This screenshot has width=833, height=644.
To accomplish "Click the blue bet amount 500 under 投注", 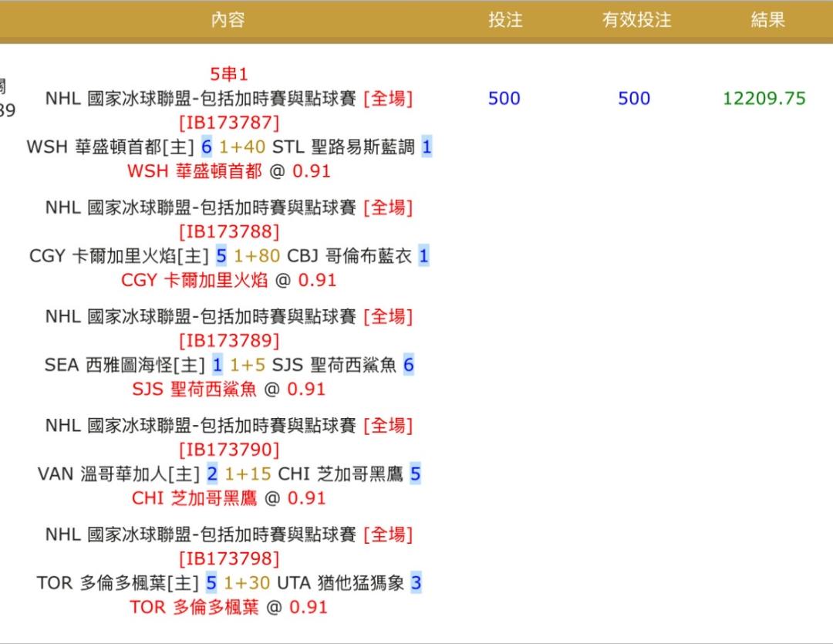I will click(504, 98).
